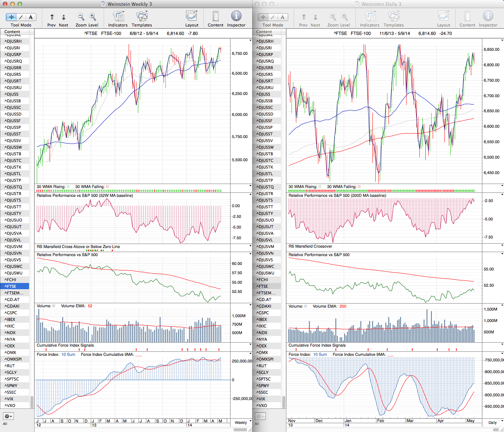Zoom in with the plus magnifier
This screenshot has height=432, width=504.
[x=93, y=17]
